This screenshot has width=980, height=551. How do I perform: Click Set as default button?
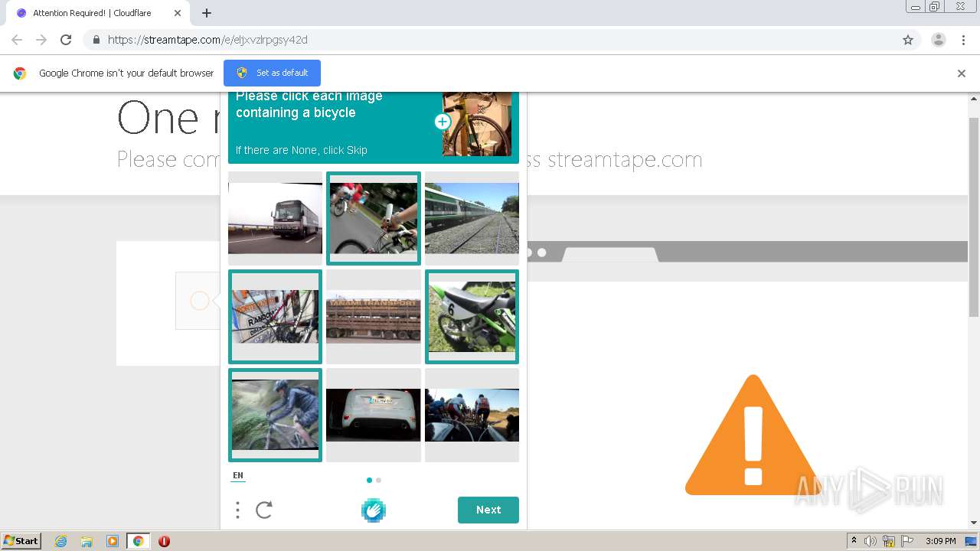pyautogui.click(x=272, y=73)
